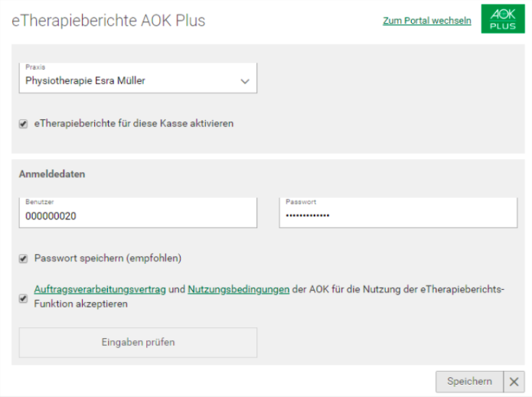The image size is (532, 397).
Task: Toggle eTherapieberichte für diese Kasse aktivieren checkbox
Action: point(23,124)
